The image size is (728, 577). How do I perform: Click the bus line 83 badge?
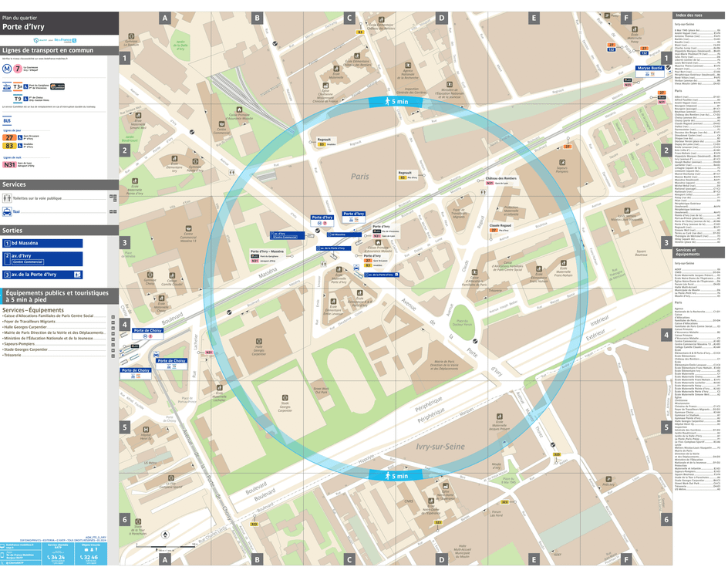9,145
